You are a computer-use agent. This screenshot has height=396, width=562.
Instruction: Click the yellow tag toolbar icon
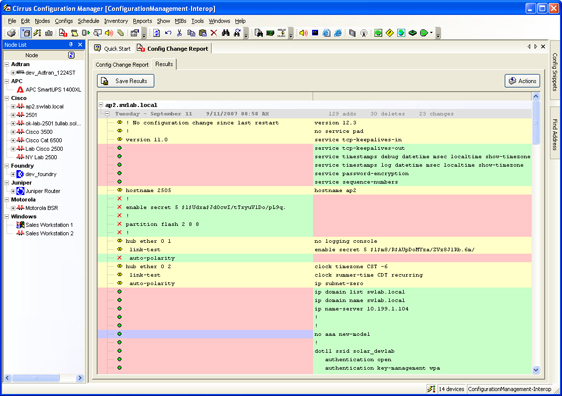tap(121, 33)
